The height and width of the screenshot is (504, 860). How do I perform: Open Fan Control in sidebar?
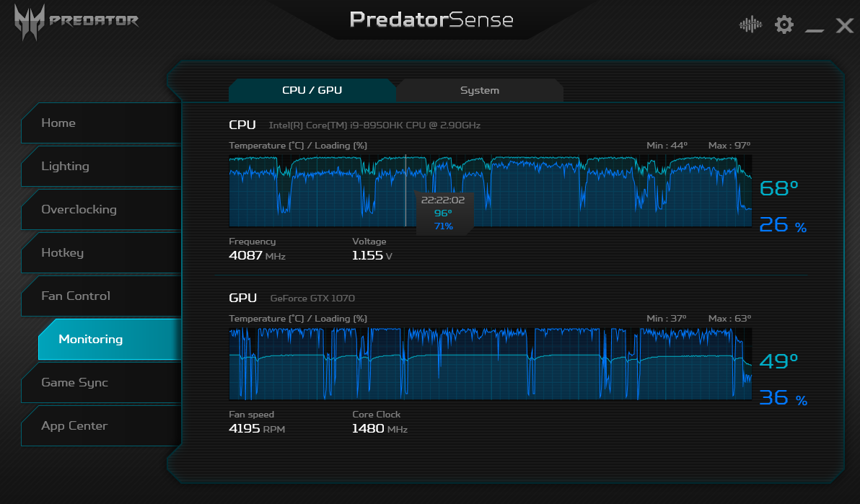click(x=102, y=296)
